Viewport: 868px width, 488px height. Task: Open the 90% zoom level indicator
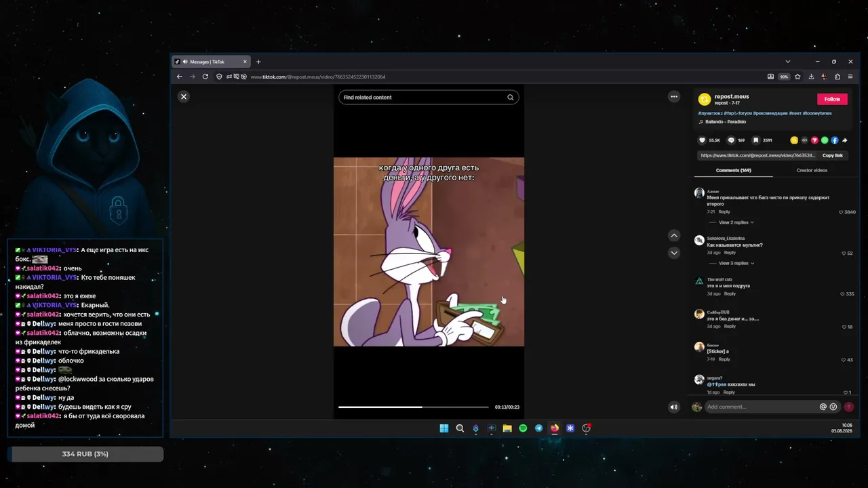coord(784,77)
